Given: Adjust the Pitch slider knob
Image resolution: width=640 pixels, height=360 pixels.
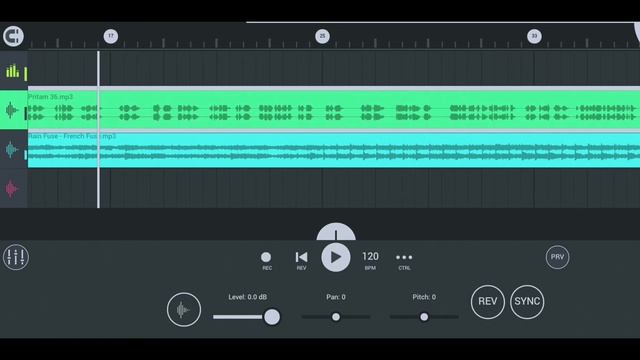Looking at the screenshot, I should (x=424, y=317).
